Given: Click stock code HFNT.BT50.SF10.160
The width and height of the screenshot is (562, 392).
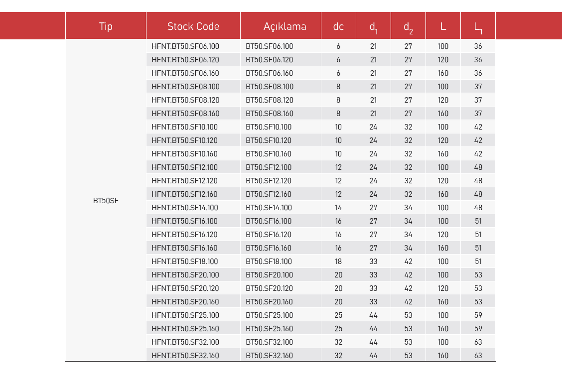Looking at the screenshot, I should point(184,154).
